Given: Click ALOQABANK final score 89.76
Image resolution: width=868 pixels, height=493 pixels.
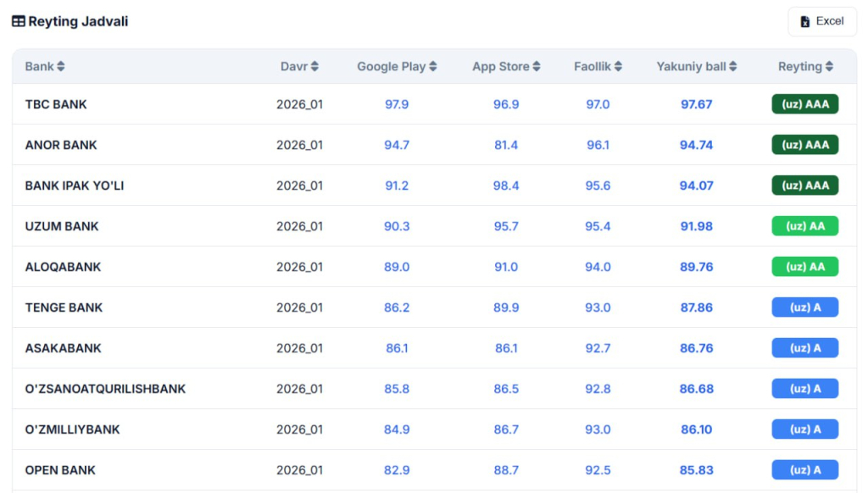Looking at the screenshot, I should tap(696, 267).
